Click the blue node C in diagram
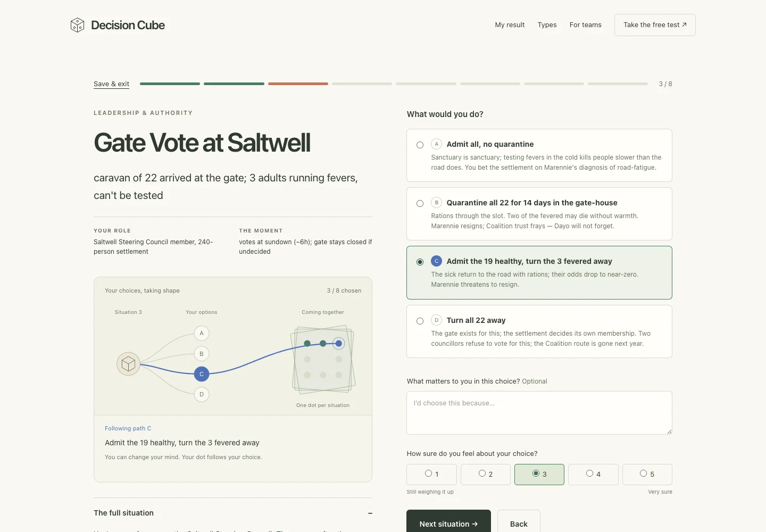The width and height of the screenshot is (766, 532). coord(202,374)
